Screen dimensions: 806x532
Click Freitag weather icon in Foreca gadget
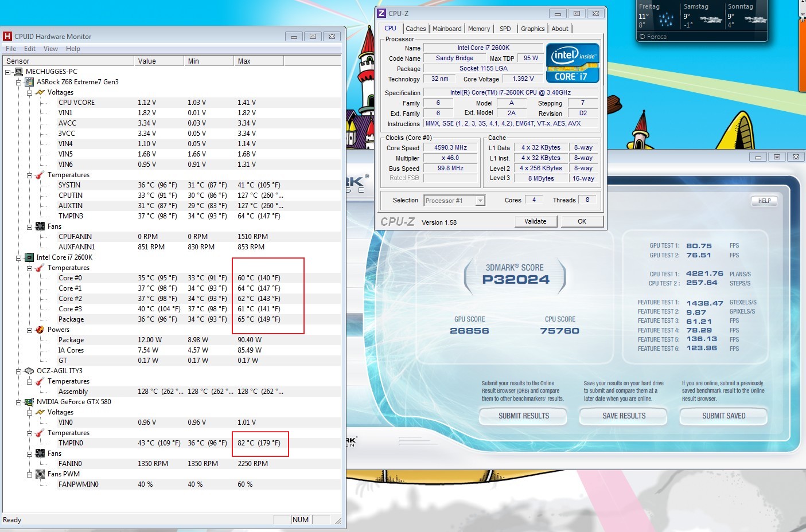[665, 19]
